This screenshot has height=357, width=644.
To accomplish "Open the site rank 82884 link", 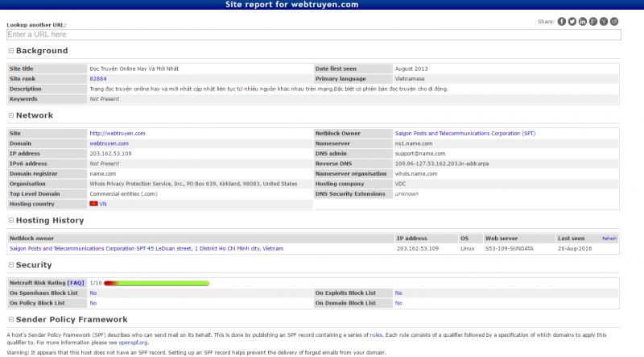I will (x=97, y=78).
